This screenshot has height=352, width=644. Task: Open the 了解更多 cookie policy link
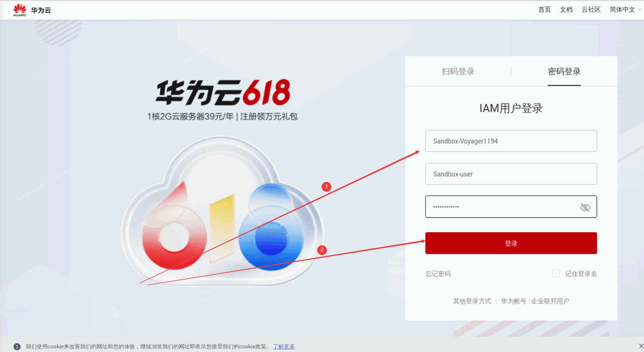[284, 346]
